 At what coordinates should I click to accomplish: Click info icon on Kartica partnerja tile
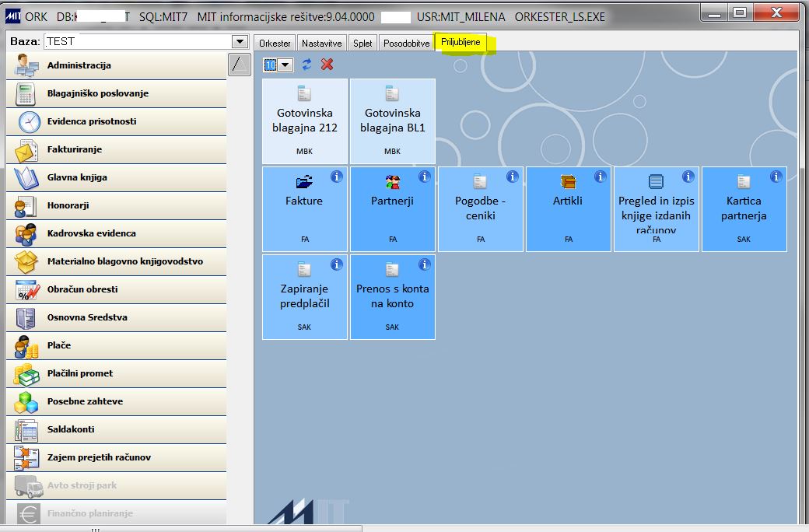pyautogui.click(x=776, y=177)
